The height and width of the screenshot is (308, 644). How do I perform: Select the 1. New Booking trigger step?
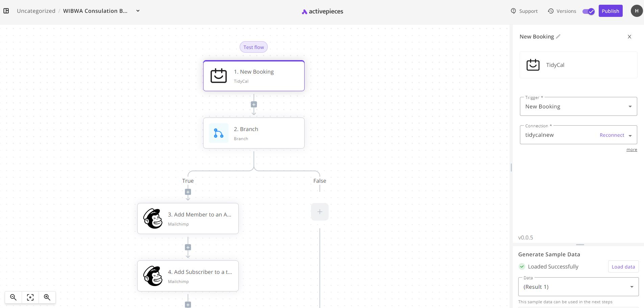coord(254,76)
